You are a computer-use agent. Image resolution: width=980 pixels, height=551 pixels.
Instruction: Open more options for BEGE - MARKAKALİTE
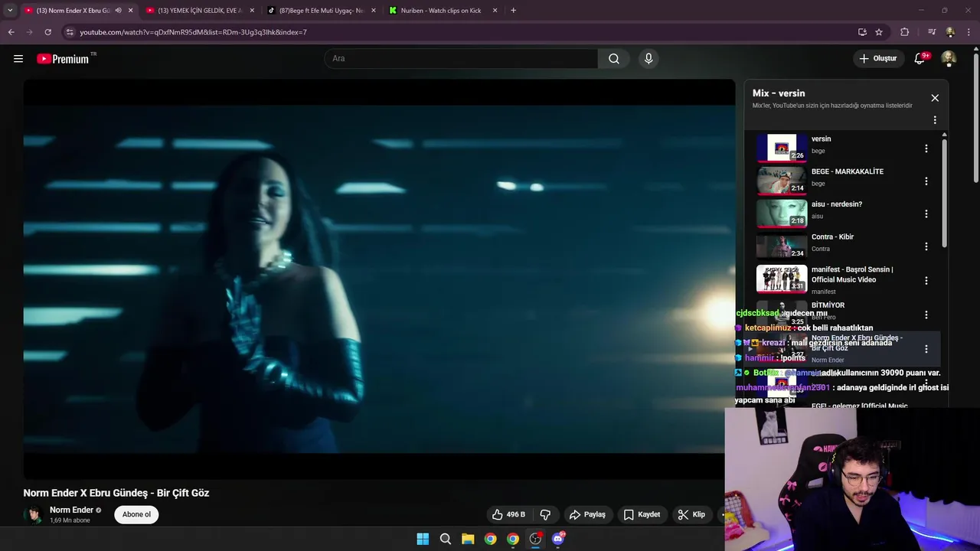tap(926, 181)
